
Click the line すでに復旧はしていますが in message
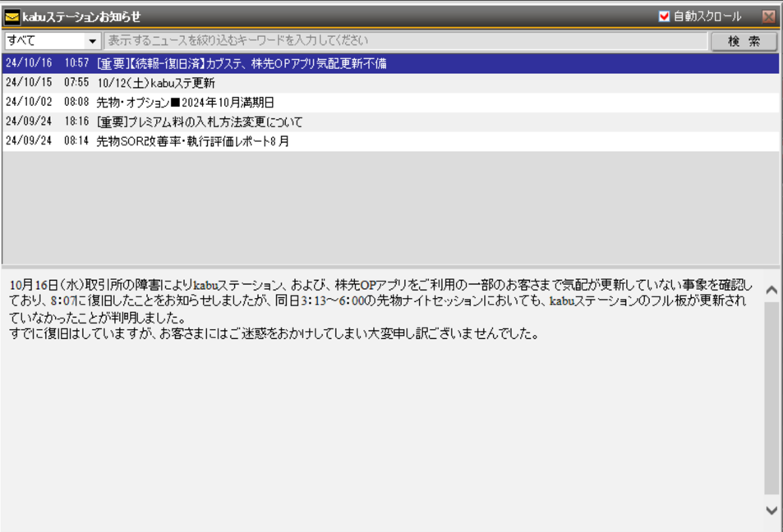coord(274,333)
